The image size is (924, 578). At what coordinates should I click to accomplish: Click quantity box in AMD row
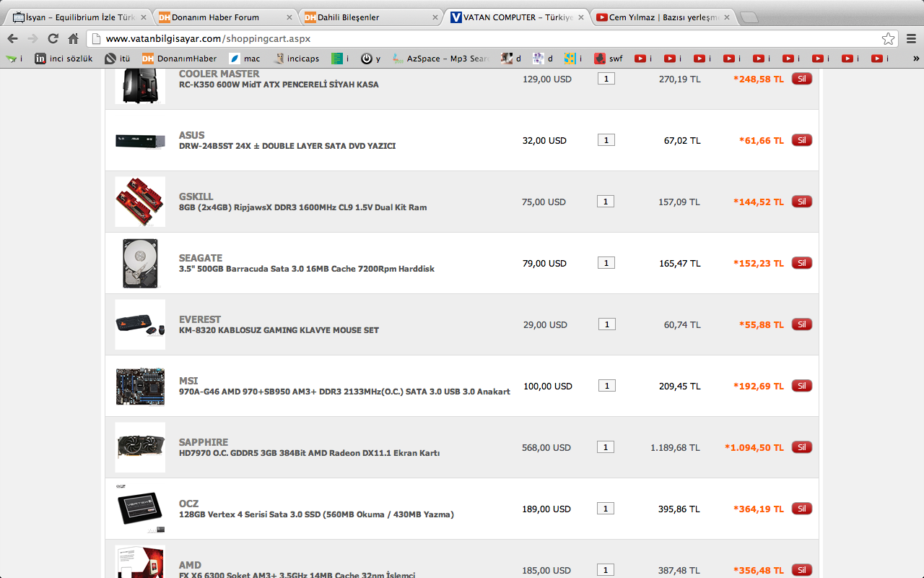(x=606, y=570)
